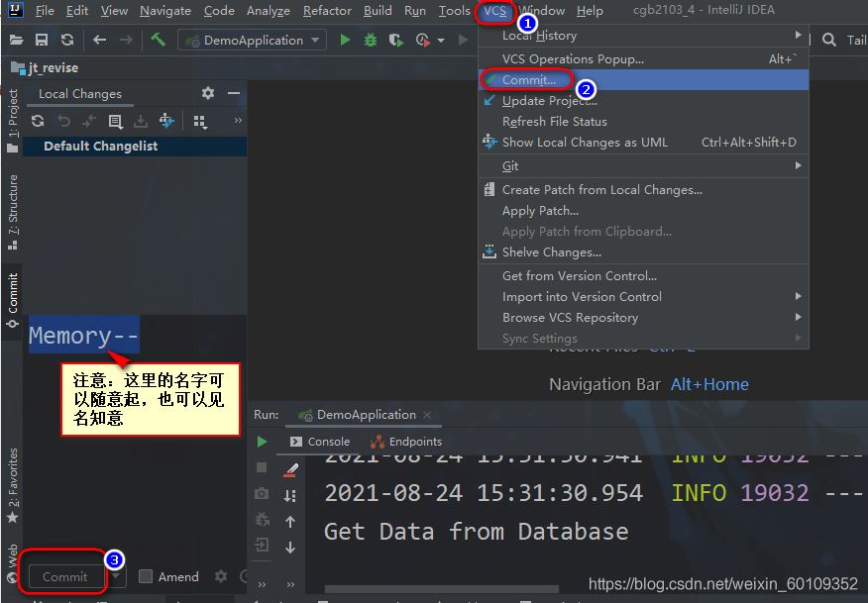Open the Structure tool window tab
This screenshot has height=603, width=868.
tap(13, 211)
